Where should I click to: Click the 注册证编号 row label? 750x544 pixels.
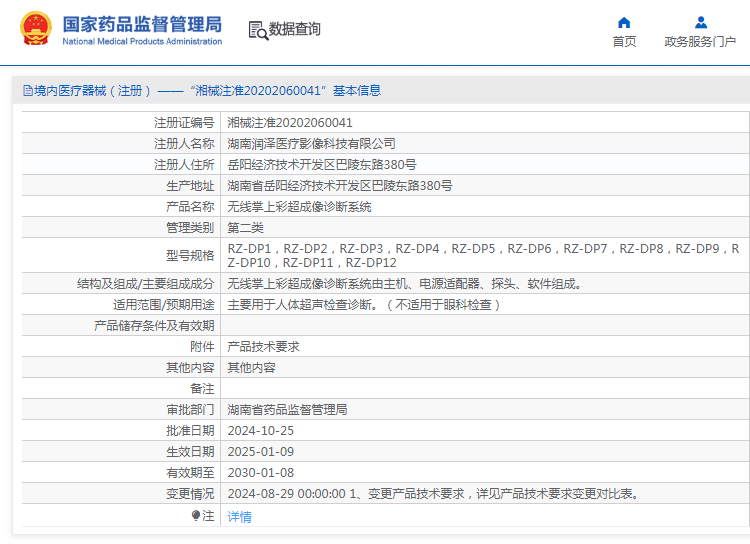pos(184,123)
